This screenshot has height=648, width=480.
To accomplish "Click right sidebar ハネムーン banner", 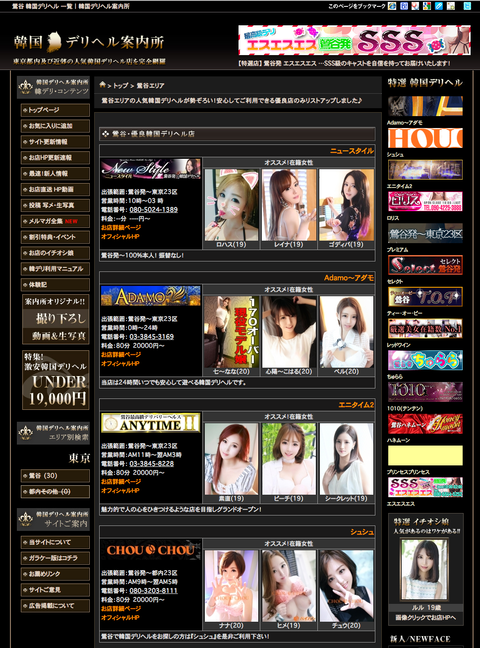I will pos(425,424).
